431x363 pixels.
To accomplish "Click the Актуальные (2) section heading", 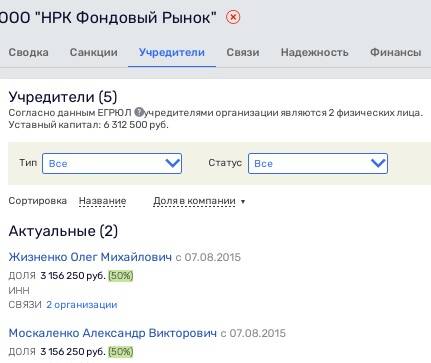I will click(x=63, y=231).
